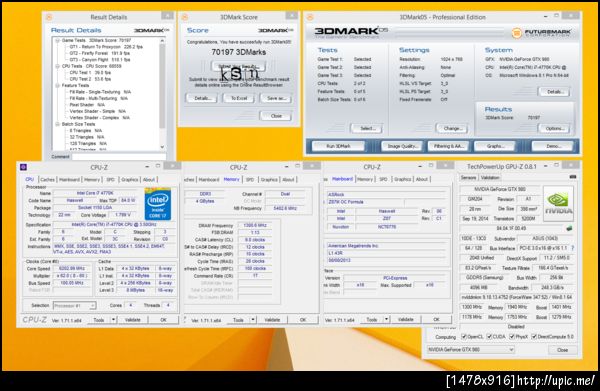This screenshot has width=600, height=391.
Task: Click Change button under Settings
Action: 452,128
